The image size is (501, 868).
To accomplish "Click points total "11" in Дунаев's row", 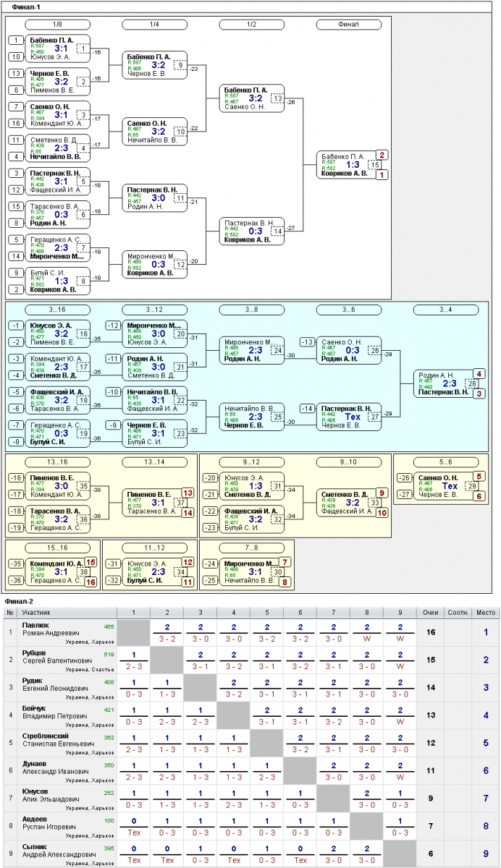I will click(x=431, y=770).
